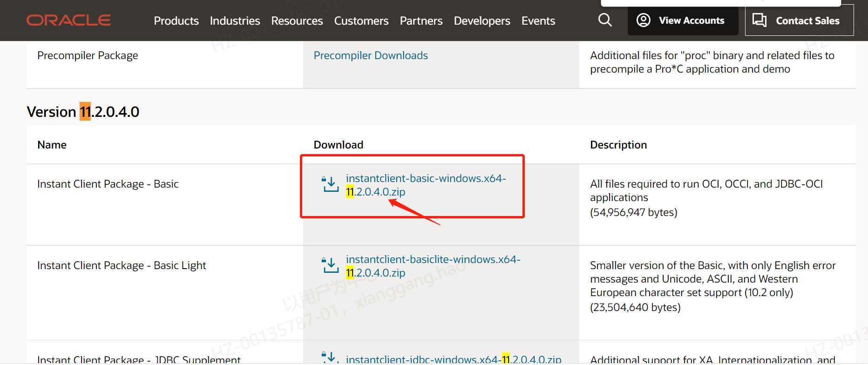Screen dimensions: 868x365
Task: Click 'Instant Client Package - Basic Light' name
Action: coord(122,265)
